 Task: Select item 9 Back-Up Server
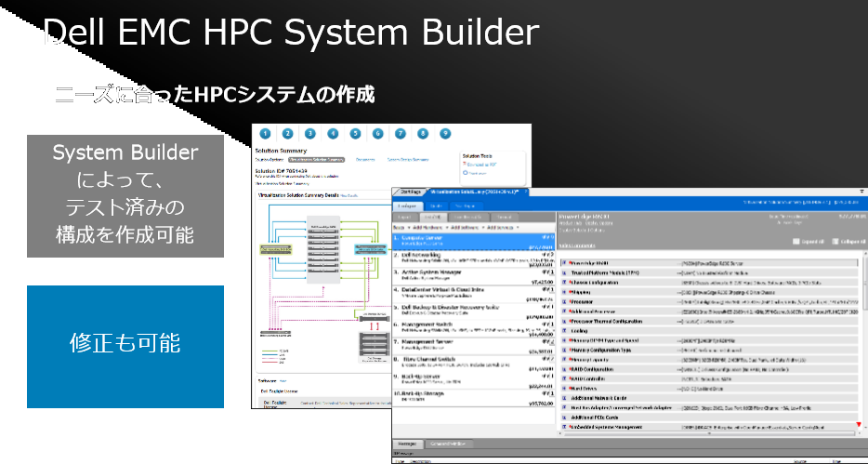pyautogui.click(x=473, y=381)
